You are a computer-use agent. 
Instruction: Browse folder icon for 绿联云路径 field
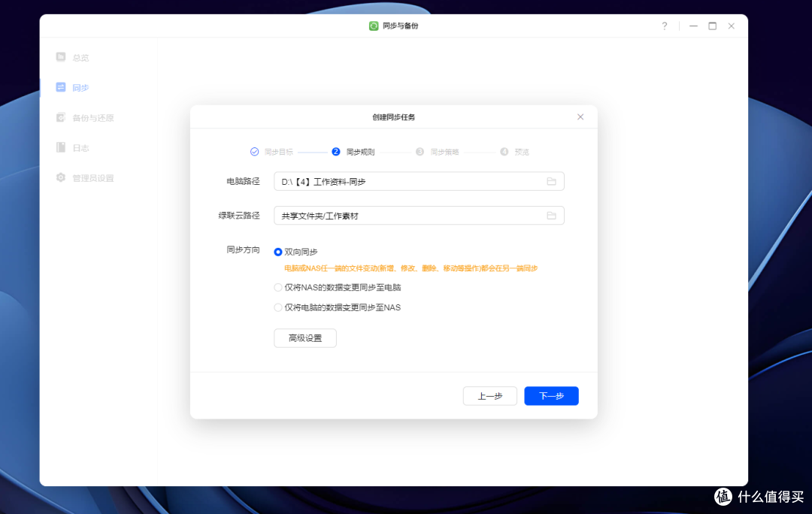(552, 216)
